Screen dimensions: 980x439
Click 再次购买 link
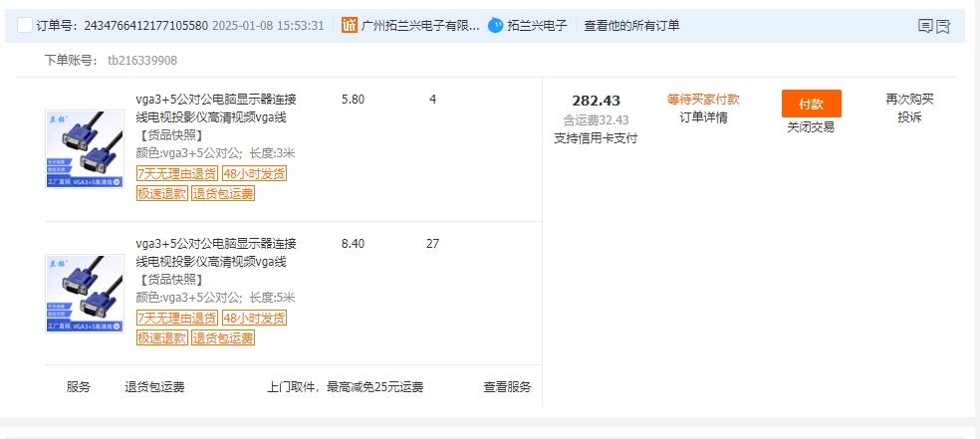tap(909, 99)
